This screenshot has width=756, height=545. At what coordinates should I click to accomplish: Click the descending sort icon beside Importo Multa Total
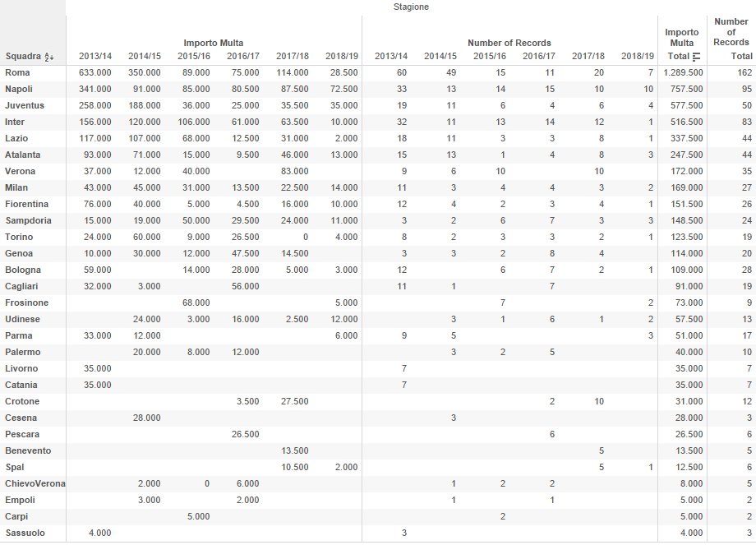coord(697,57)
